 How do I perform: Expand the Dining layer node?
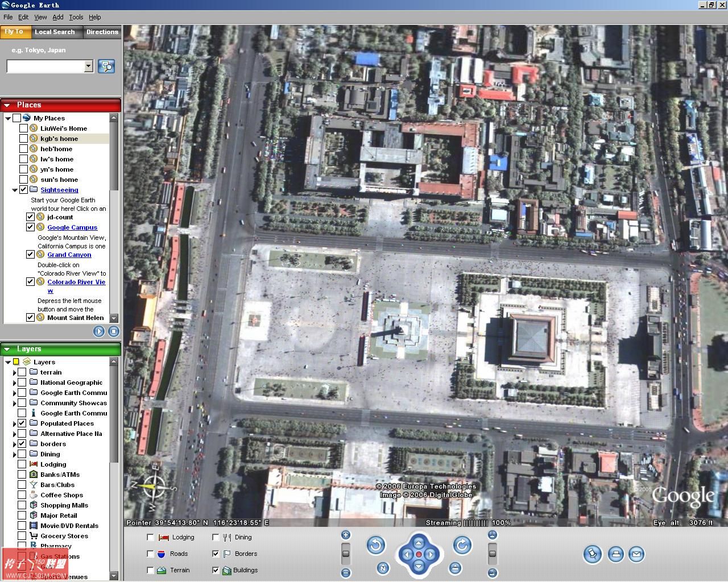coord(15,455)
